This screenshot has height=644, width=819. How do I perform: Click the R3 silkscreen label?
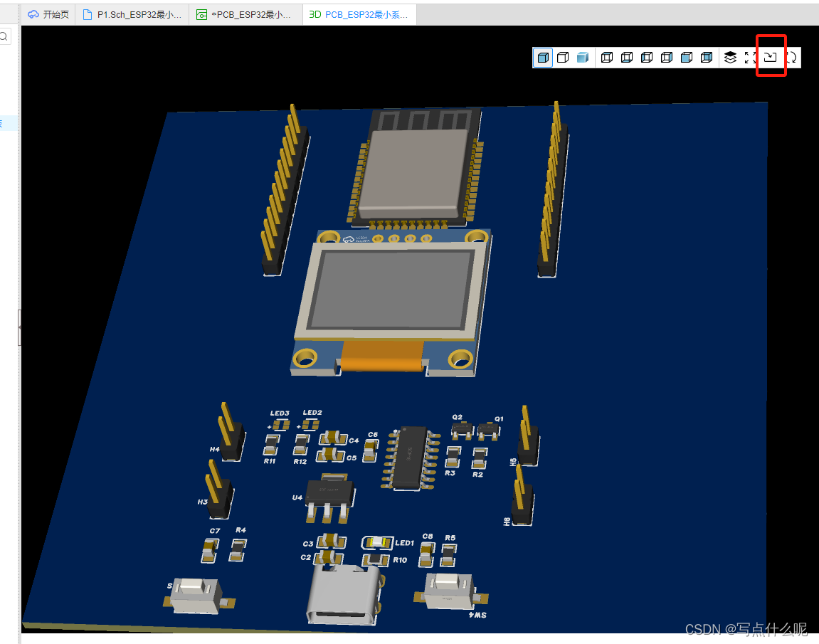tap(450, 473)
